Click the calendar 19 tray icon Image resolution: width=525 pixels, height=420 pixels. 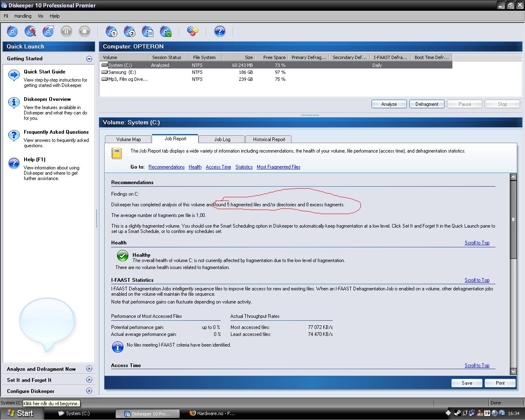[487, 413]
